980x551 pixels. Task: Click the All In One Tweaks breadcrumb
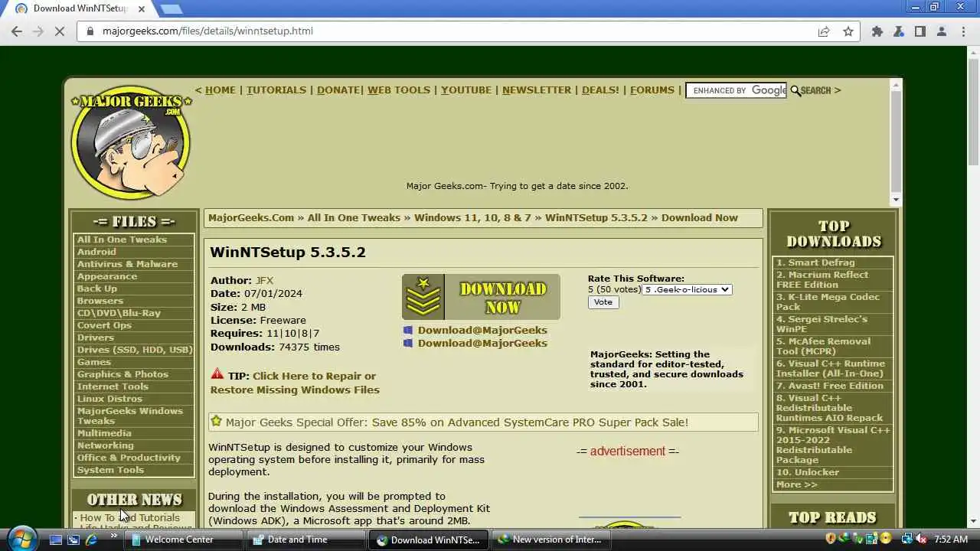tap(354, 217)
